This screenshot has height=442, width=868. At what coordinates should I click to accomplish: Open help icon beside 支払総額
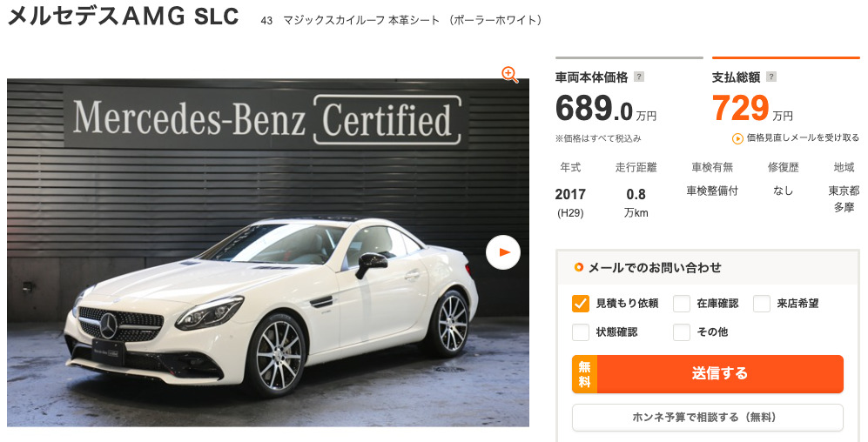770,77
